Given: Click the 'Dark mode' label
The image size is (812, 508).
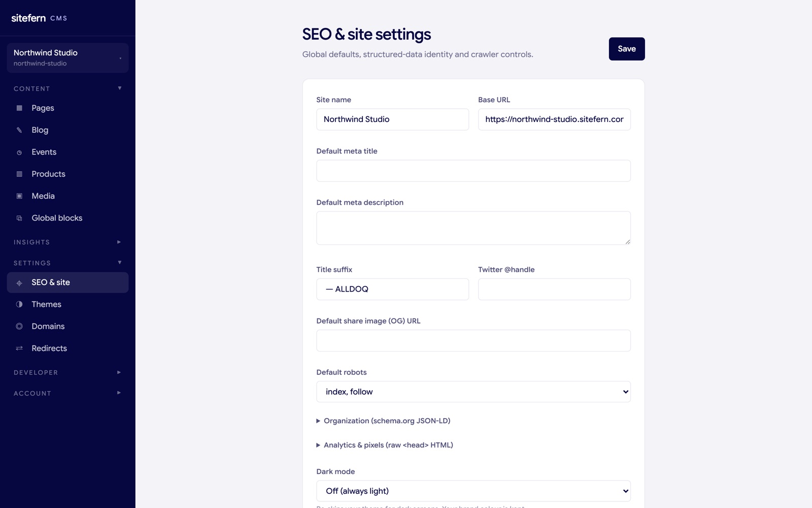Looking at the screenshot, I should click(x=335, y=471).
